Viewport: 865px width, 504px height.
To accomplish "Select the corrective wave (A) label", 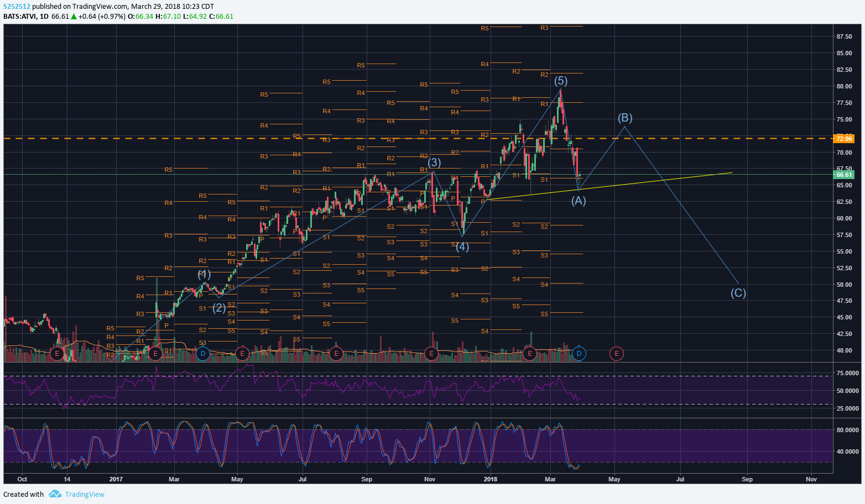I will [x=579, y=201].
